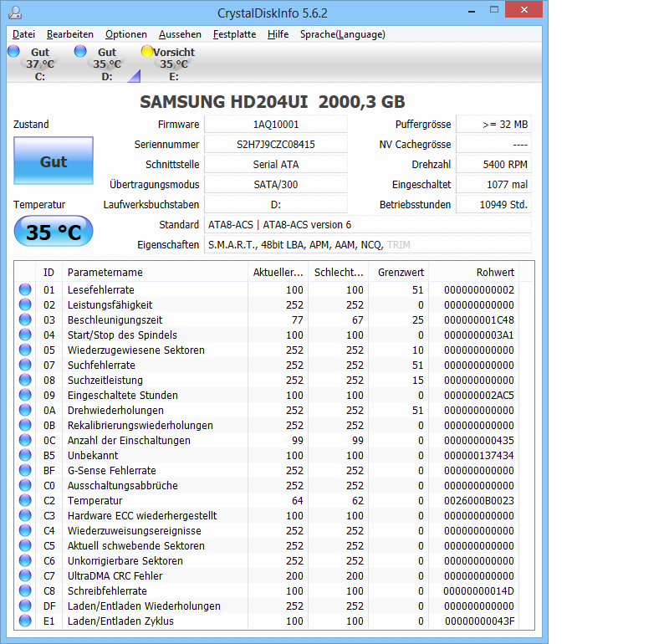
Task: Click status orb of G-Sense Fehlerrate row
Action: [x=25, y=470]
